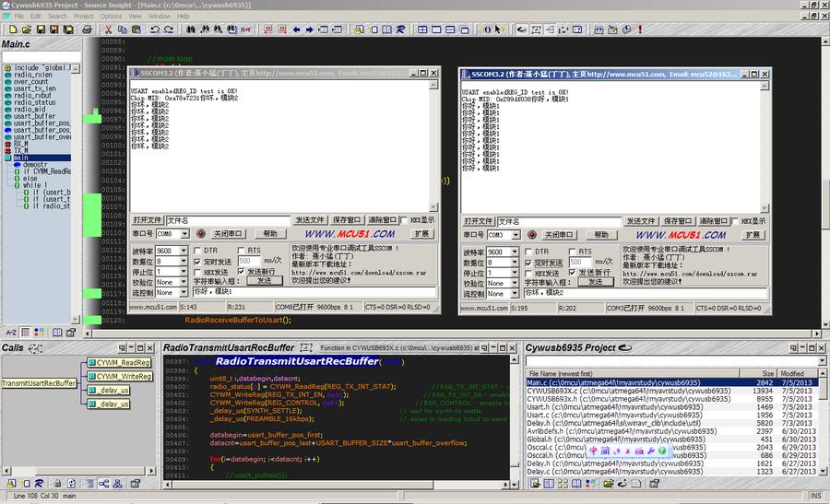The height and width of the screenshot is (504, 830).
Task: Click the Paste clipboard icon
Action: point(136,29)
